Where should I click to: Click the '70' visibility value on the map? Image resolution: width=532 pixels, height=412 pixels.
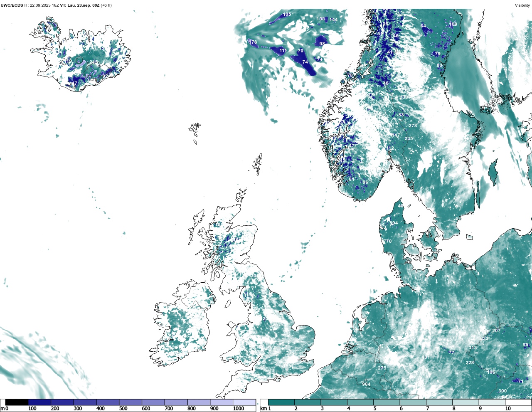pyautogui.click(x=300, y=51)
